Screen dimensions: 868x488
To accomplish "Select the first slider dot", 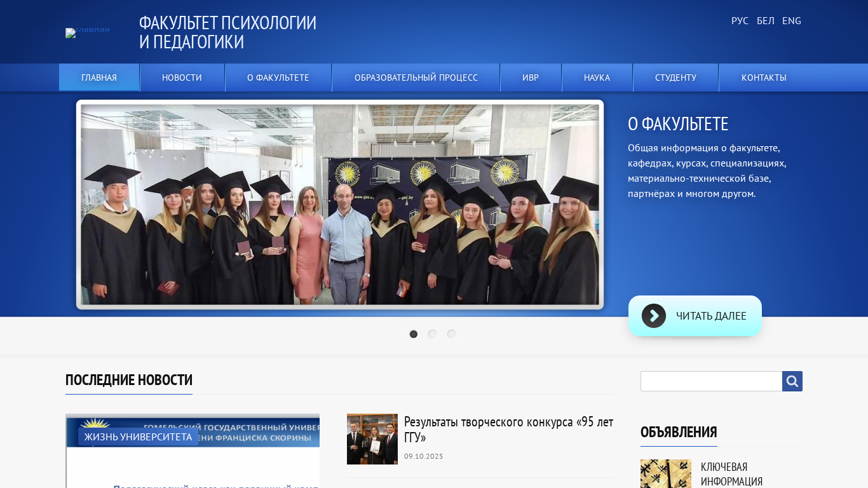I will (414, 334).
